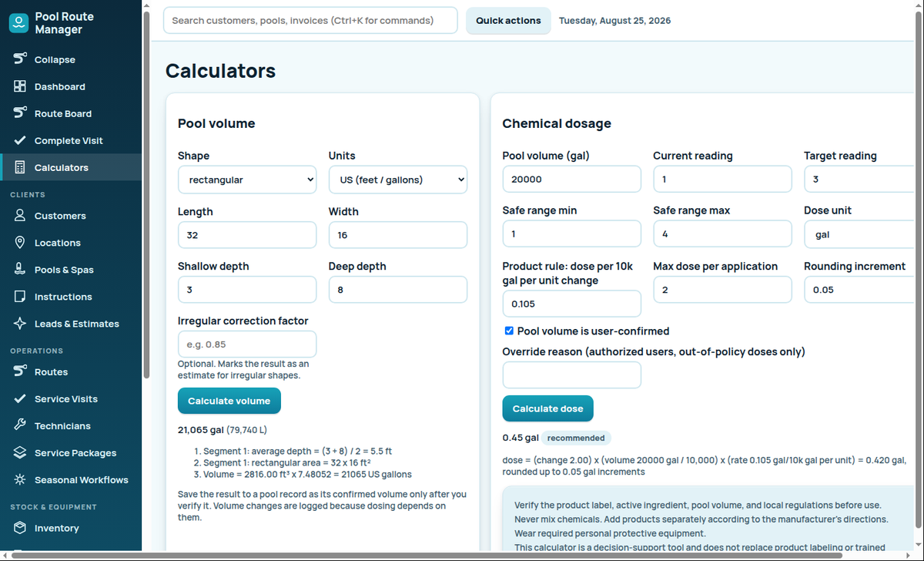
Task: Navigate to Technicians page
Action: point(71,425)
